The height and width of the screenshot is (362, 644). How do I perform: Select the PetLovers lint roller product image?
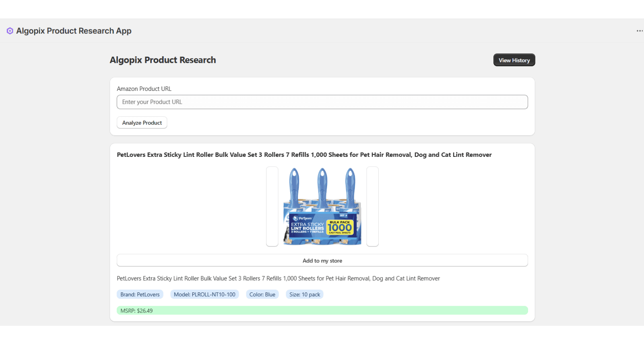[x=322, y=206]
